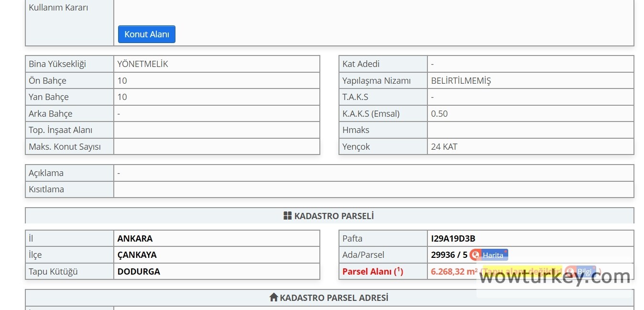Click the Yençok value 24 KAT
The image size is (644, 310).
click(x=444, y=147)
